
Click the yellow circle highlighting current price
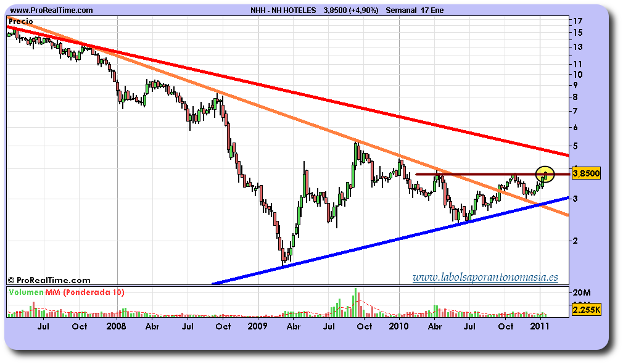coord(544,174)
